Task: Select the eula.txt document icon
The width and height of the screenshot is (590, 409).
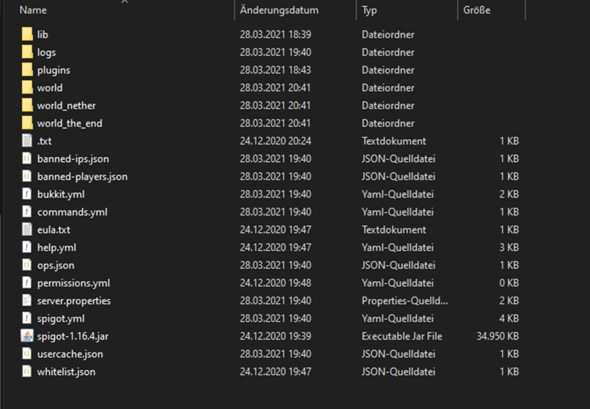Action: 27,230
